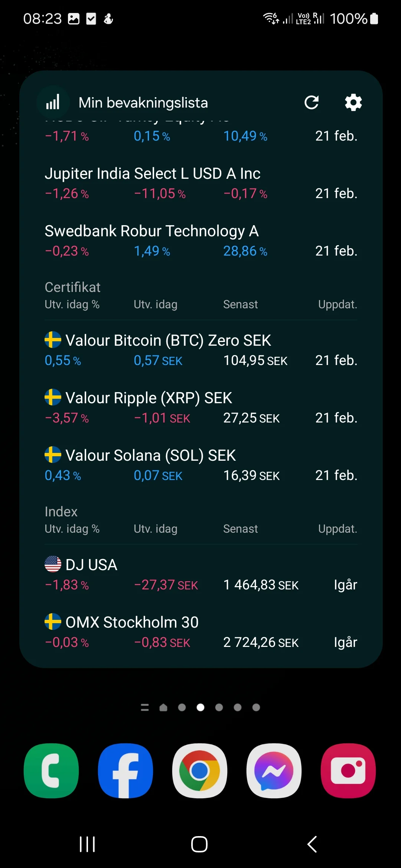The width and height of the screenshot is (401, 868).
Task: Open the red Camera app
Action: tap(348, 770)
